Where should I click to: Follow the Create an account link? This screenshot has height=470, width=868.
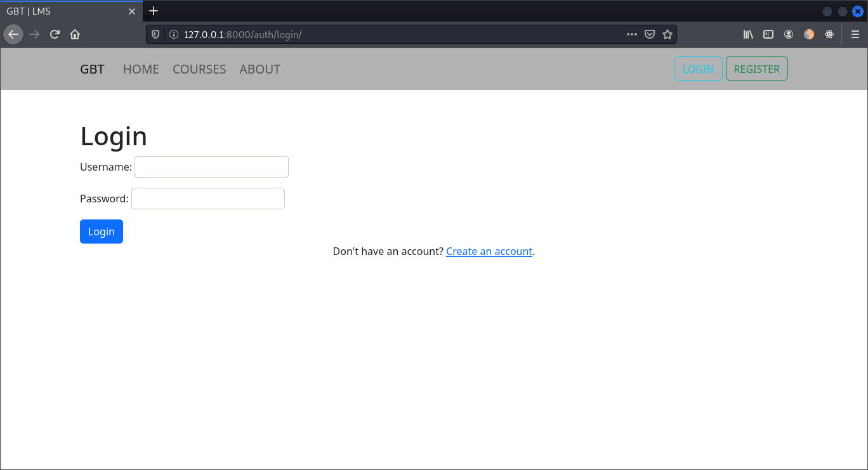[489, 251]
